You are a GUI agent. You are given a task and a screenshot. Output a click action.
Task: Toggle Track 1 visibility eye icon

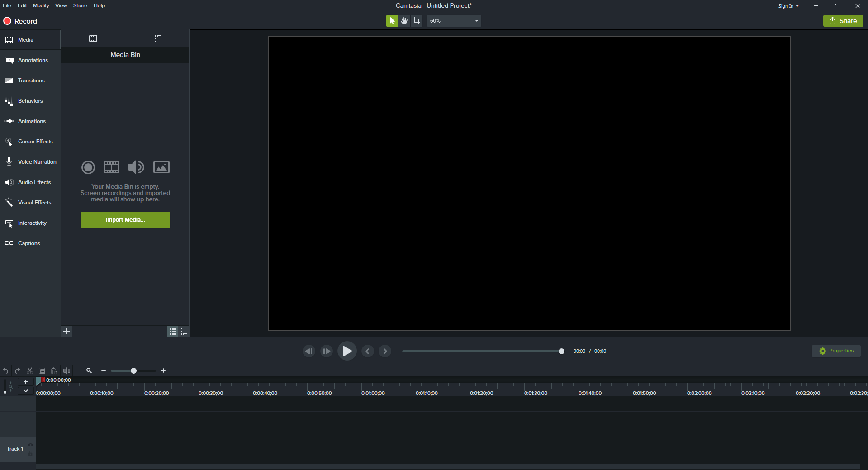pyautogui.click(x=30, y=445)
